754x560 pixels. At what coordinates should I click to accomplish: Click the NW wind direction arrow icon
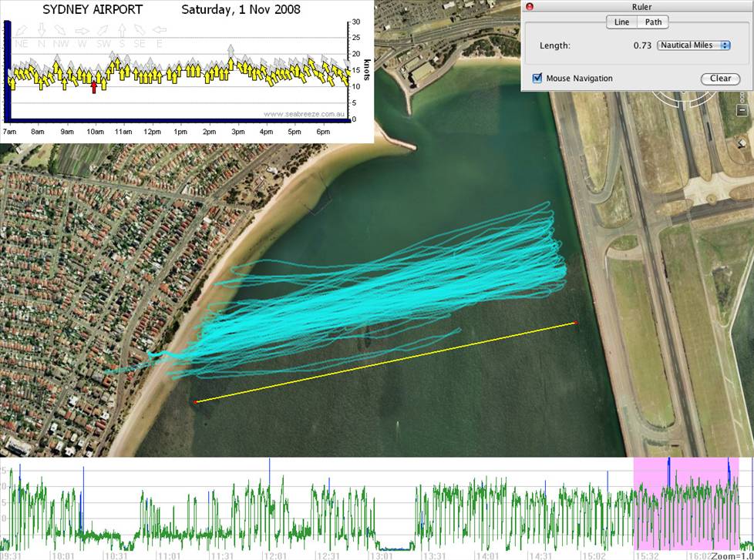pos(62,31)
